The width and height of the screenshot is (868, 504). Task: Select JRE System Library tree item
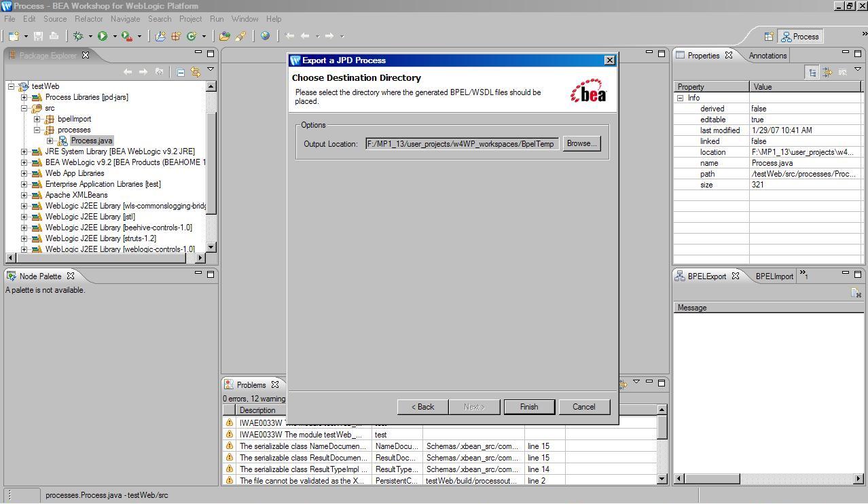point(120,151)
